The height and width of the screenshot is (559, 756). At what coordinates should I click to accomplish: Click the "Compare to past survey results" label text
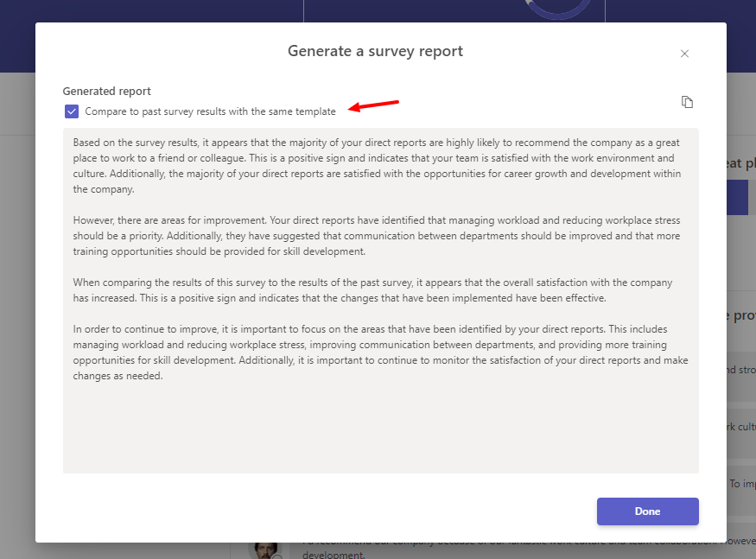coord(210,111)
